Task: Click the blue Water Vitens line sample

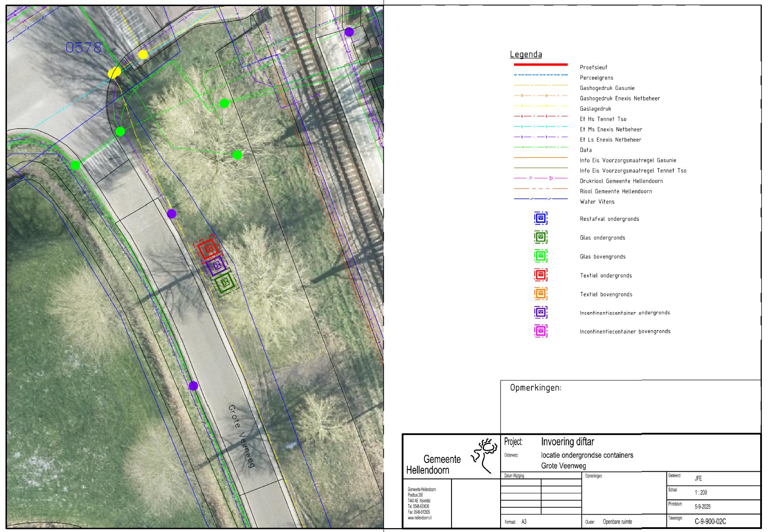Action: 541,199
